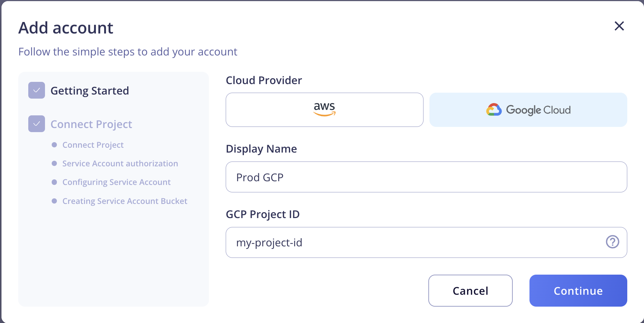Click the Cloud Provider label

pyautogui.click(x=264, y=80)
